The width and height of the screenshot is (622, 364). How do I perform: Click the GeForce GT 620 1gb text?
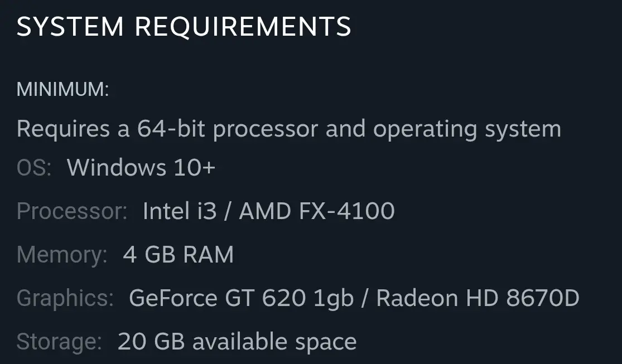click(241, 298)
